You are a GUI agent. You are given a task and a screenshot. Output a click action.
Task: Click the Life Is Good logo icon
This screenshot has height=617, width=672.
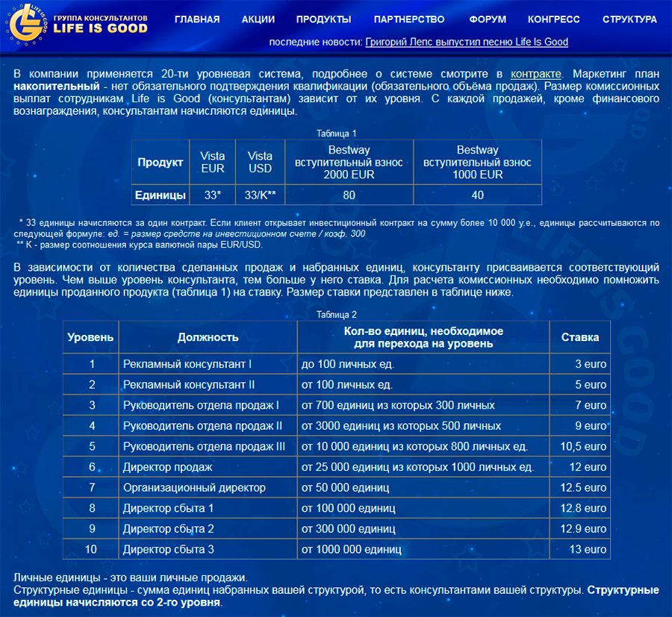click(27, 24)
